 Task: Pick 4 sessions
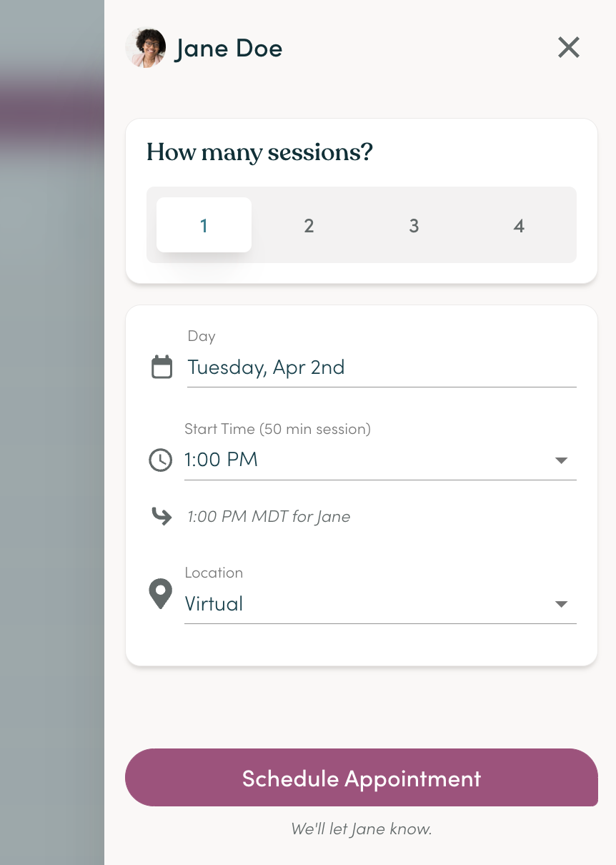coord(519,225)
